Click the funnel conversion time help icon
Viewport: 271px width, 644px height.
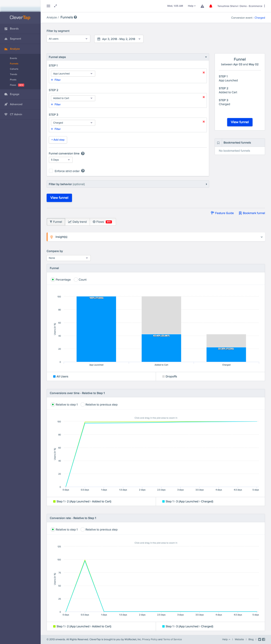pyautogui.click(x=83, y=154)
